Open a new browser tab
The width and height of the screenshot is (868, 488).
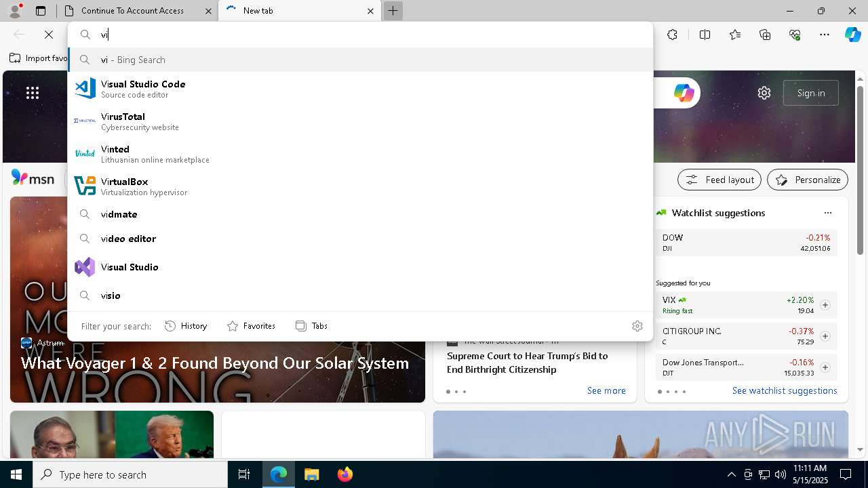coord(393,11)
